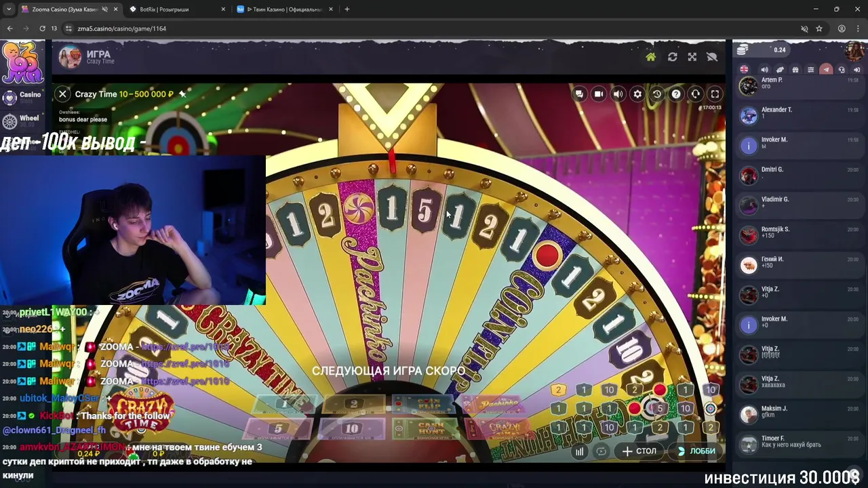Toggle site sound speaker icon
This screenshot has height=488, width=868.
pyautogui.click(x=764, y=70)
